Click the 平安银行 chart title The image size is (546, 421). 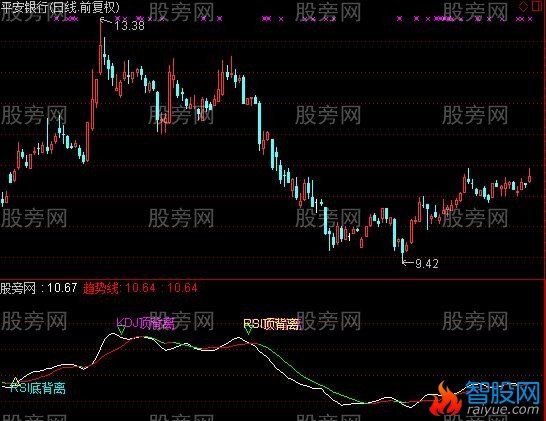[x=60, y=8]
